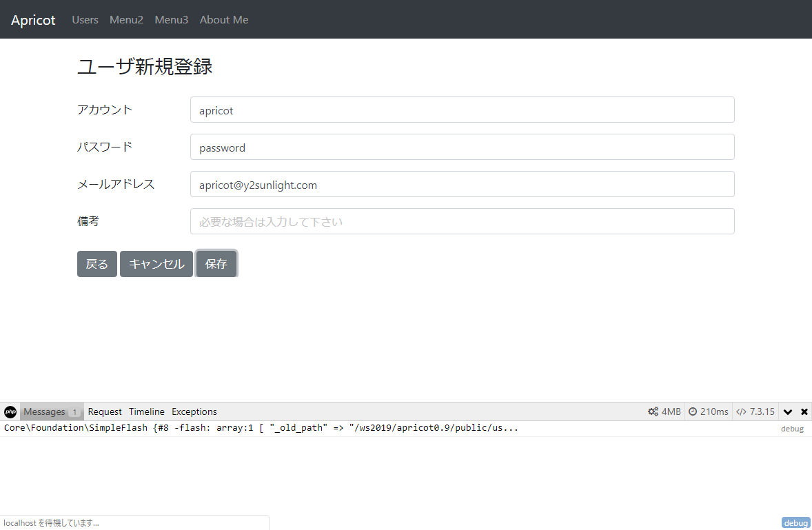Viewport: 812px width, 530px height.
Task: Minimize debugbar with the chevron-down icon
Action: [788, 411]
